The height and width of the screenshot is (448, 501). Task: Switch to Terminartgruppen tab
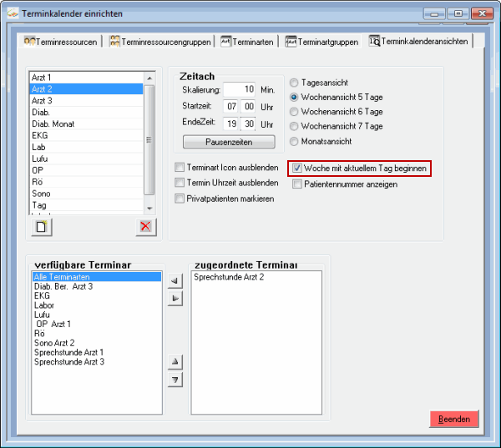tap(321, 41)
